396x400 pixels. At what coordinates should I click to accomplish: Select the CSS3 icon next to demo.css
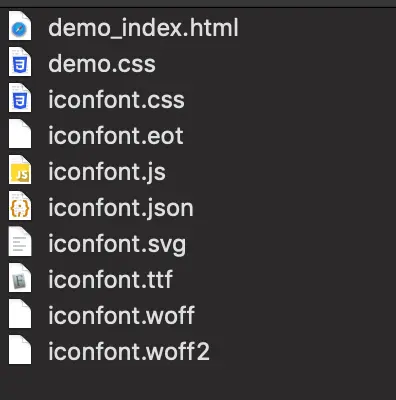click(x=20, y=62)
